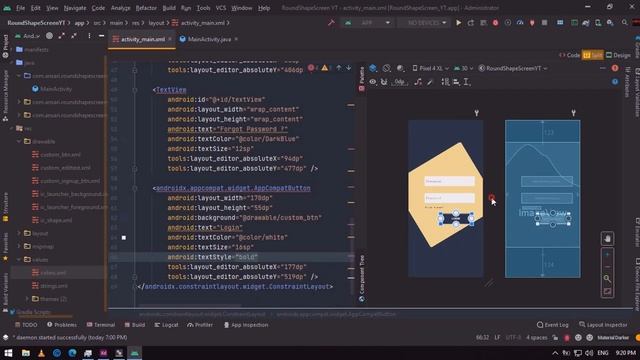The image size is (640, 360).
Task: Click the Pack alignment tool icon
Action: click(x=445, y=82)
